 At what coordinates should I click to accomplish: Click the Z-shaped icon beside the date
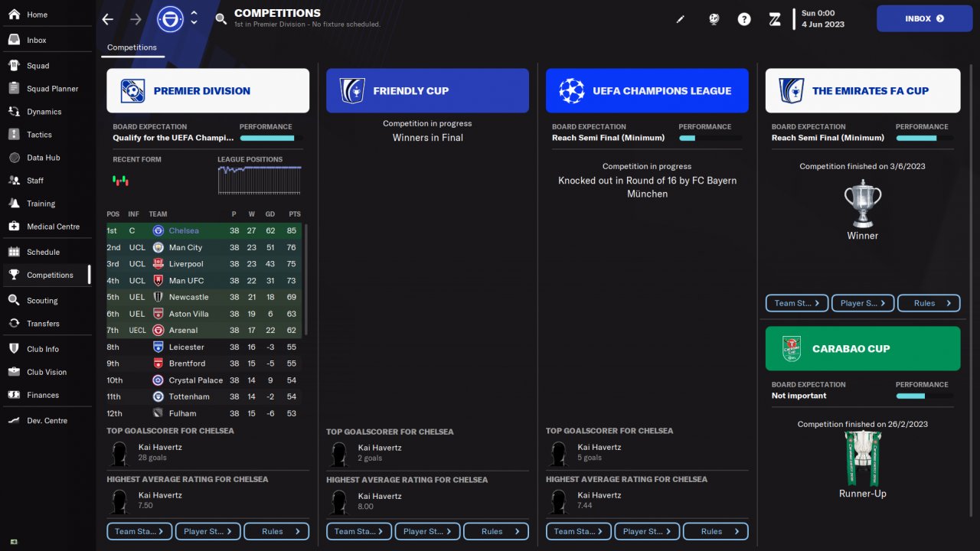[775, 19]
